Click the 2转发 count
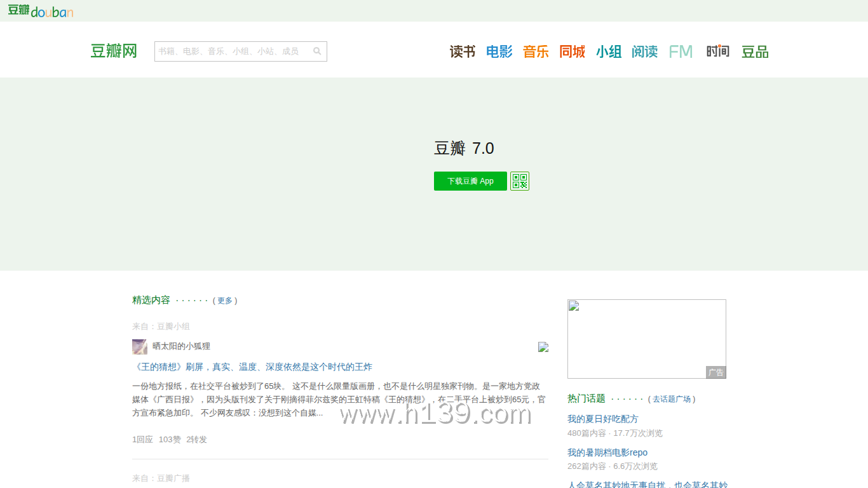The image size is (868, 488). pyautogui.click(x=196, y=440)
